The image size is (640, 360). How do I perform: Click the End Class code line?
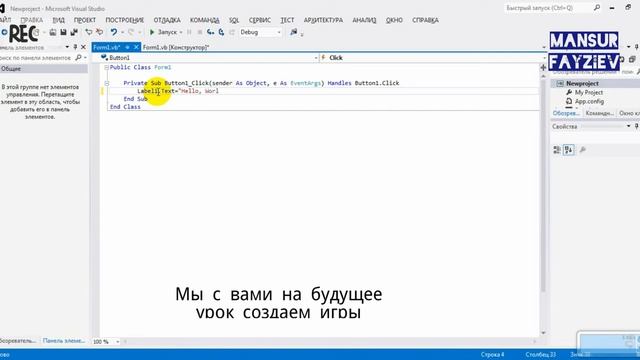pyautogui.click(x=125, y=107)
